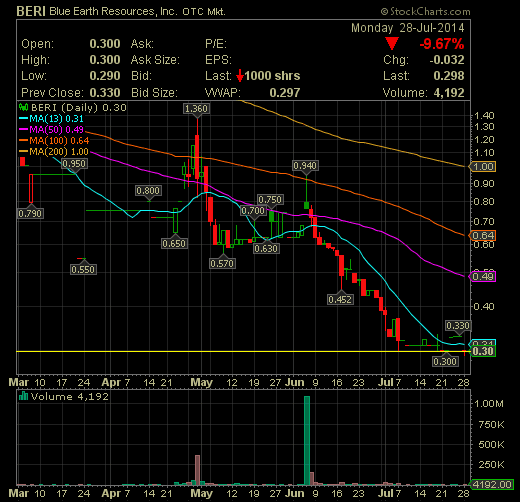Click the 1.360 peak price callout
The width and height of the screenshot is (520, 502).
[196, 109]
